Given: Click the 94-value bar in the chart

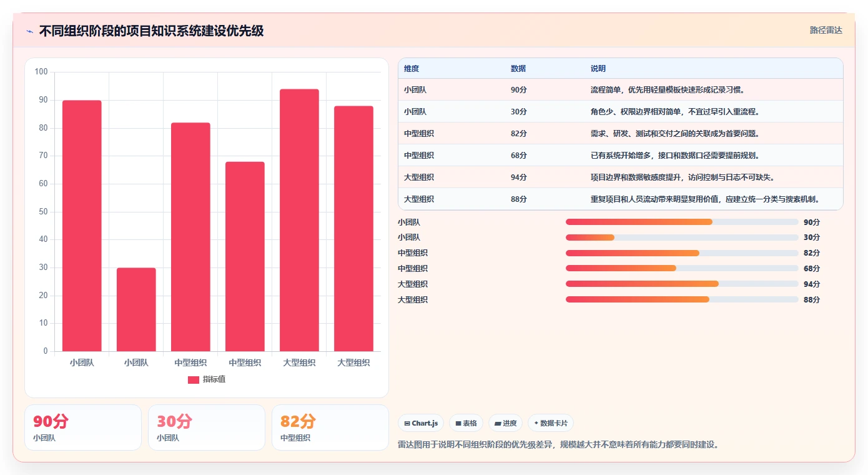Looking at the screenshot, I should 299,220.
